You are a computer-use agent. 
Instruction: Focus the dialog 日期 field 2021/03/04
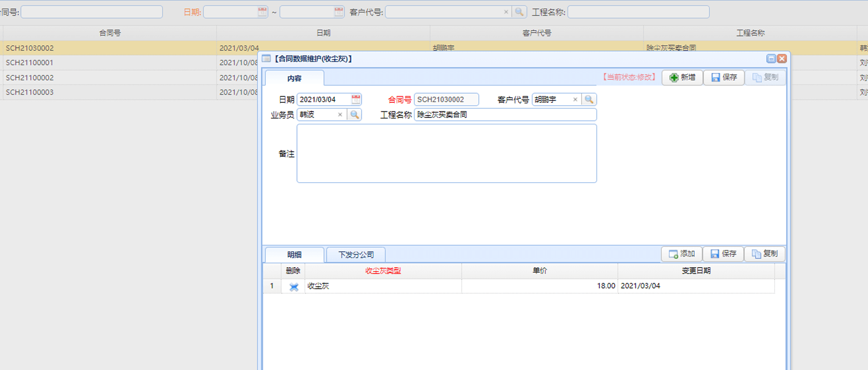[324, 99]
